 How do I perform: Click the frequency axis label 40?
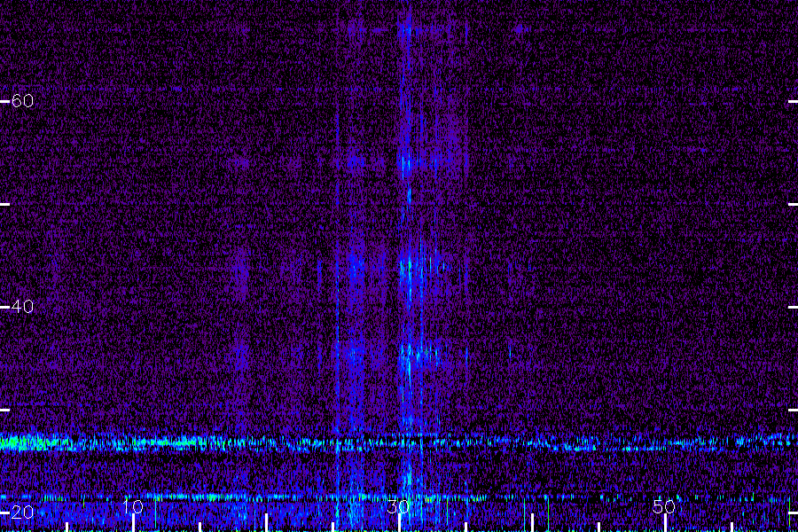point(22,307)
